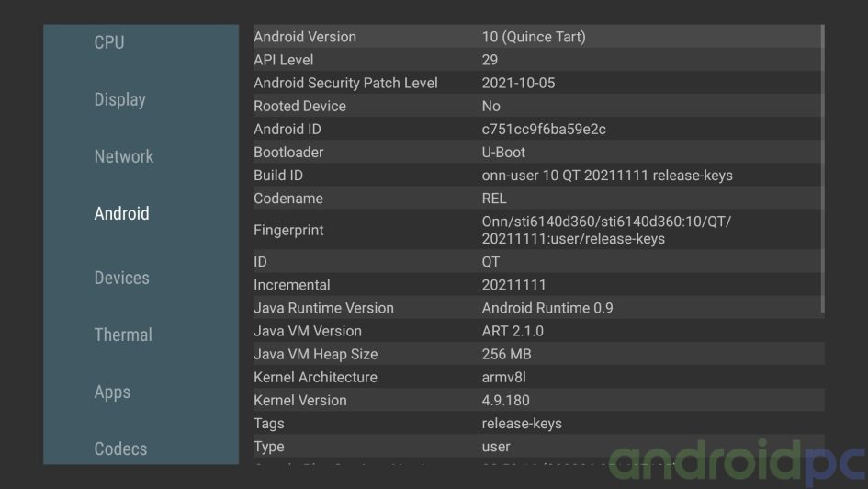Select the Kernel Architecture armv8l row
The image size is (868, 489).
(537, 377)
